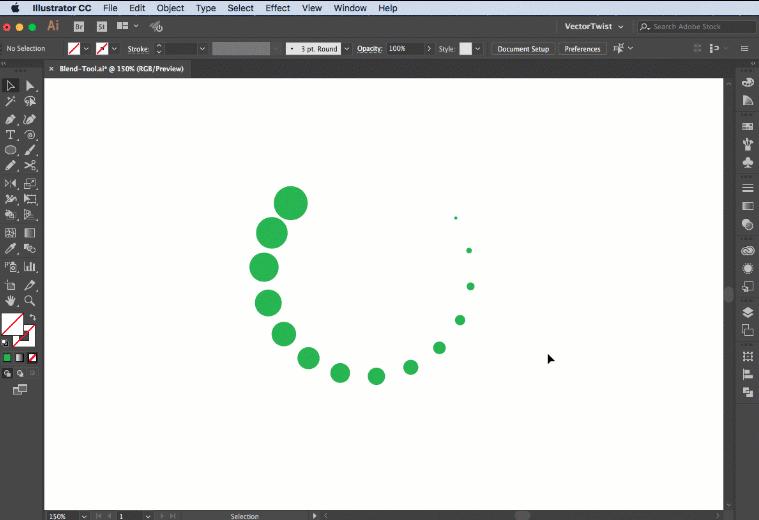This screenshot has height=520, width=759.
Task: Open the graphic Style dropdown
Action: (x=478, y=49)
